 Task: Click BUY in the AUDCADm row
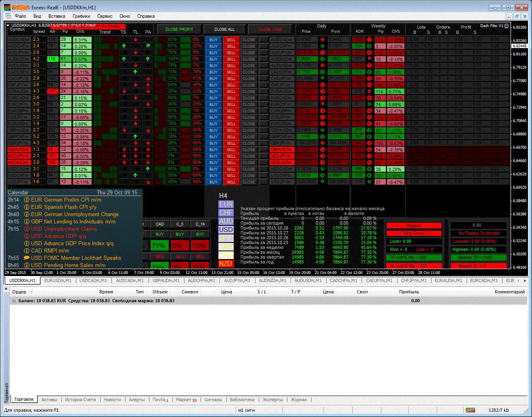tap(214, 40)
